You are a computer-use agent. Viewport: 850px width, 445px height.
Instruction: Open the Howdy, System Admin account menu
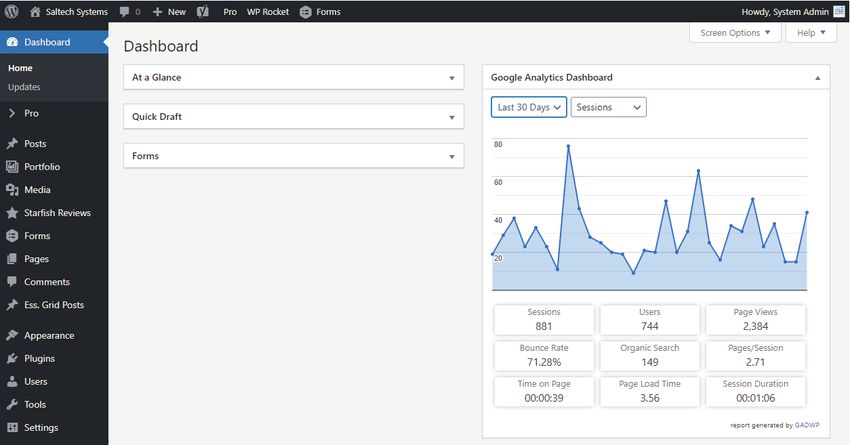tap(785, 11)
